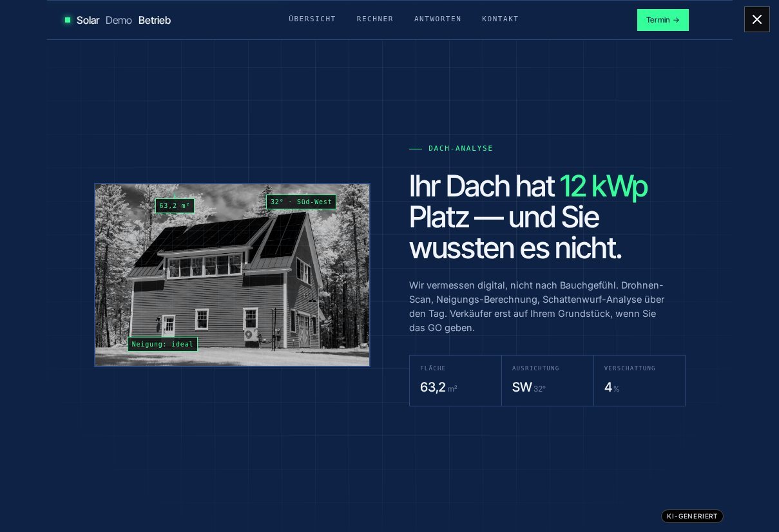Click the 32° · Süd-West image label

pyautogui.click(x=301, y=202)
